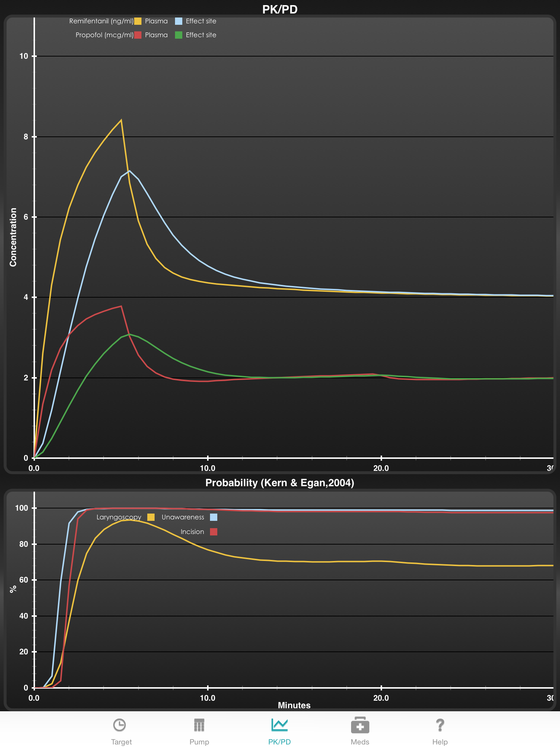Tap the PK/PD label in tab bar
Screen dimensions: 560x747
pos(280,742)
